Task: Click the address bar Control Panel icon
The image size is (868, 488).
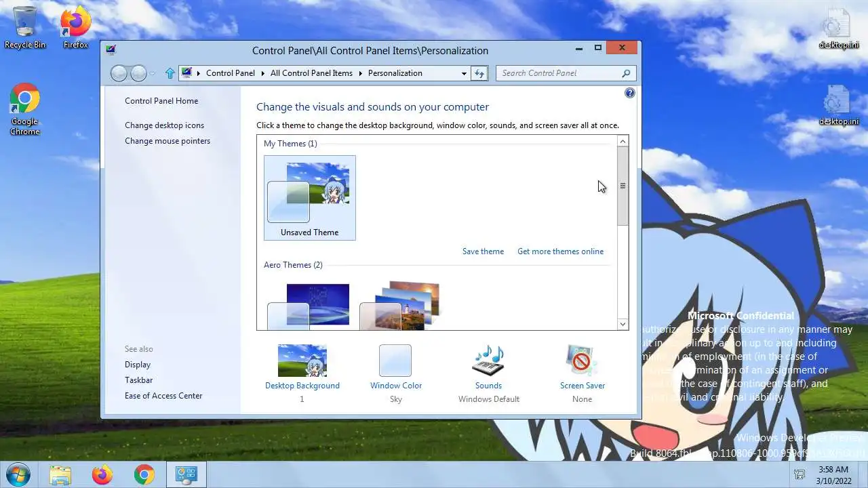Action: [186, 73]
